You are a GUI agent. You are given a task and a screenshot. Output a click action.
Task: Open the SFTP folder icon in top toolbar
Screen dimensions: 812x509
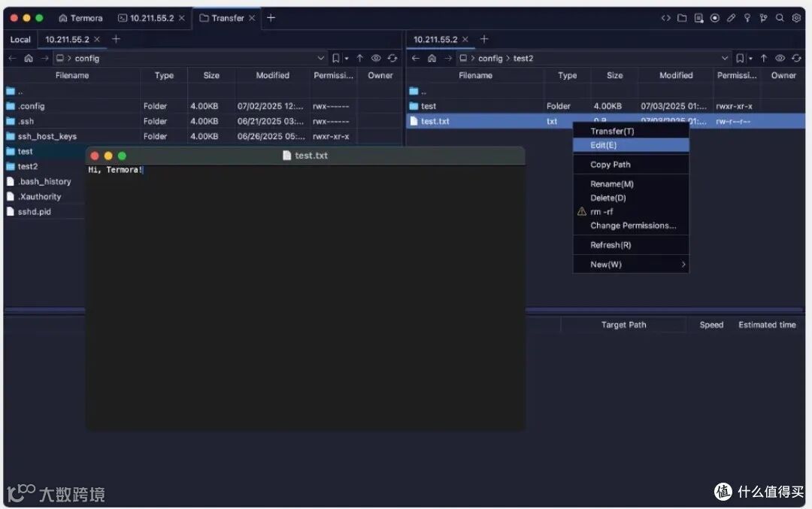(x=682, y=18)
